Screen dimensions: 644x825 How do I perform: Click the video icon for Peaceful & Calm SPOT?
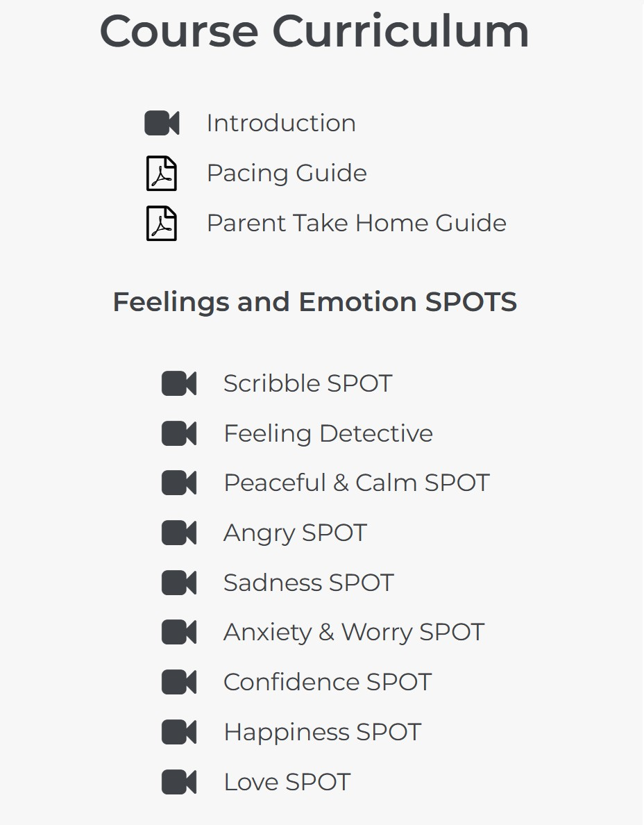click(x=179, y=483)
